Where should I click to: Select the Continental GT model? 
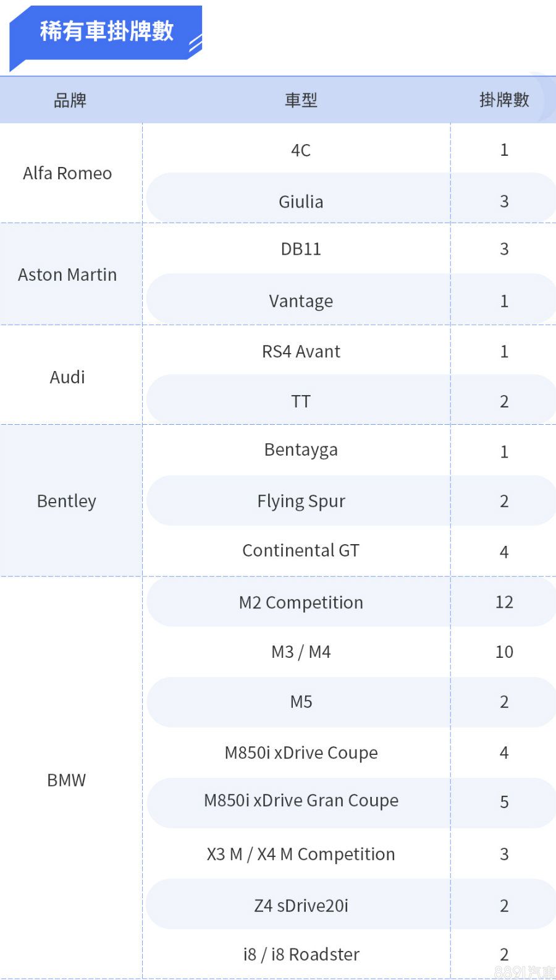tap(301, 550)
